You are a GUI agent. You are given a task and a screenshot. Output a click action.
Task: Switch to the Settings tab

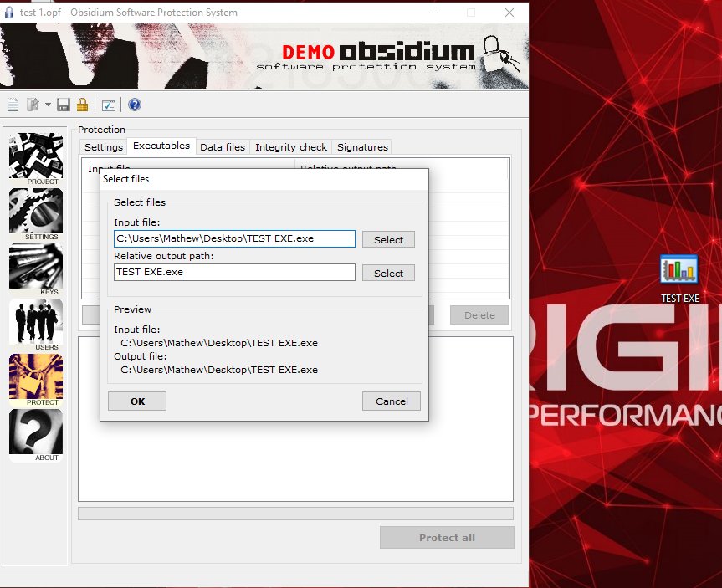[104, 147]
